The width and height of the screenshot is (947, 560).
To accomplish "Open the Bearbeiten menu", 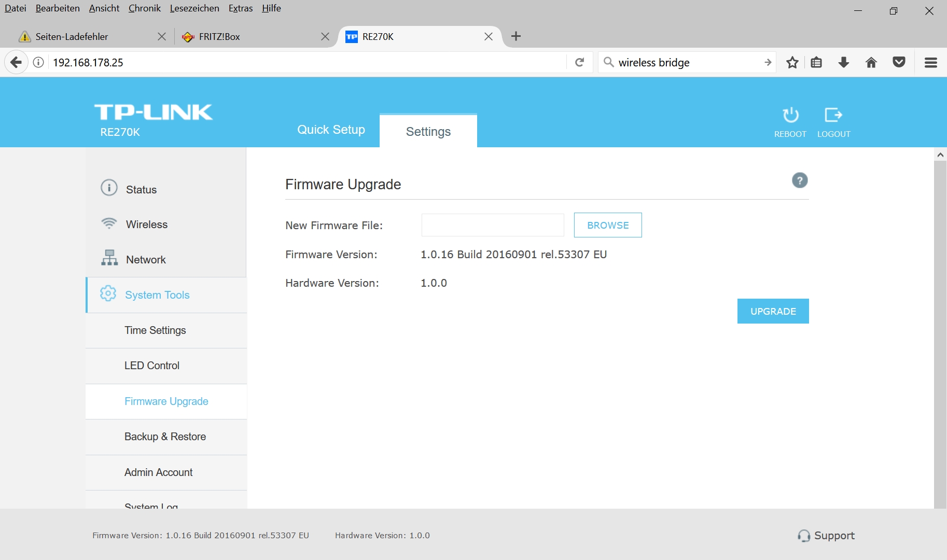I will pyautogui.click(x=58, y=8).
